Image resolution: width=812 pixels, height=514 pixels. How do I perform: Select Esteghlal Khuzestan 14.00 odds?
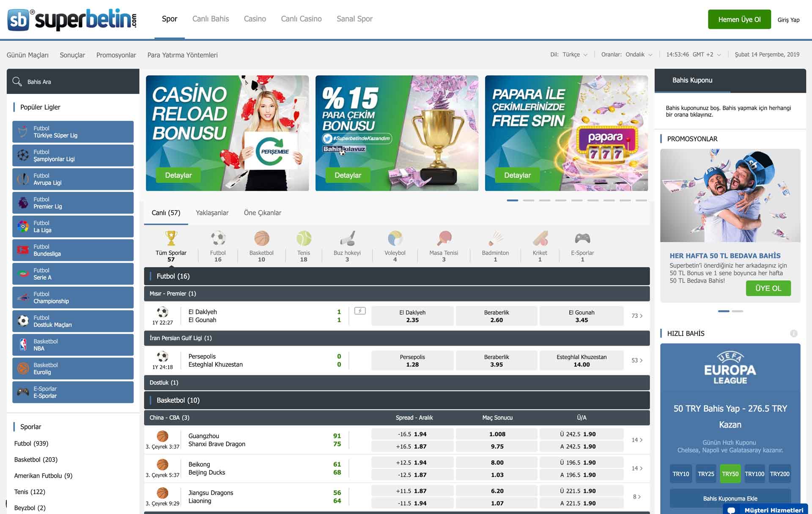(582, 361)
